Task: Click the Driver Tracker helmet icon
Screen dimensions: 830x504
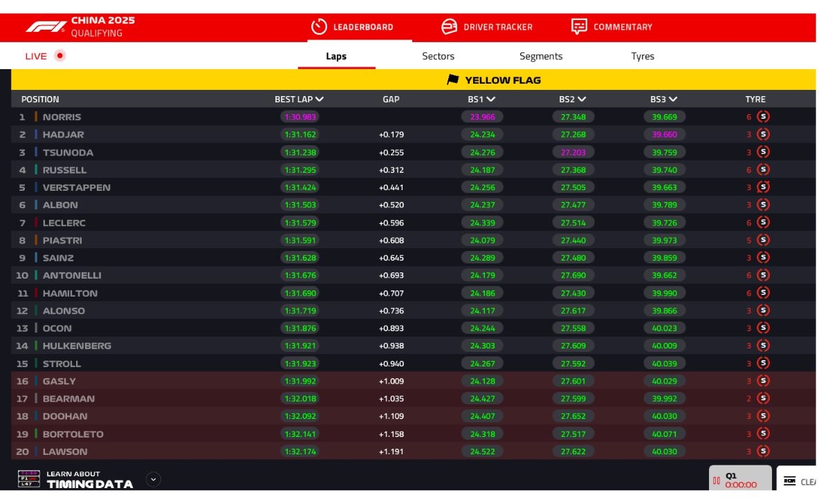Action: 449,27
